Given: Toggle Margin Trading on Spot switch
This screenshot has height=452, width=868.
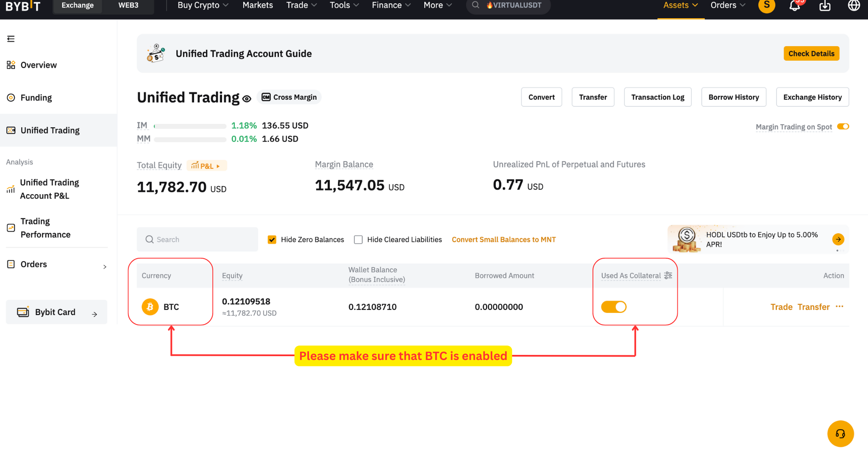Looking at the screenshot, I should pos(843,126).
